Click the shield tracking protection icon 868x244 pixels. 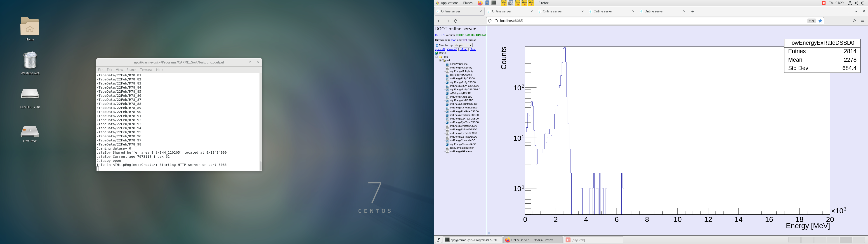click(x=490, y=21)
